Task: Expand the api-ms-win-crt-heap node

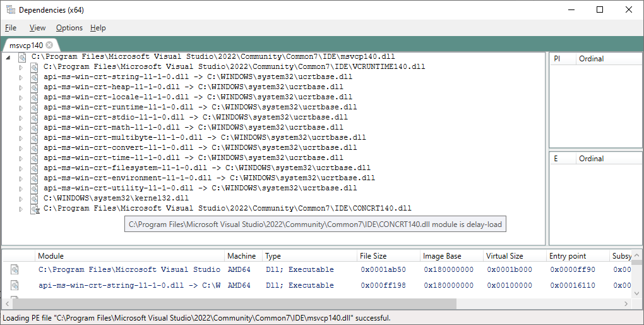Action: (x=21, y=87)
